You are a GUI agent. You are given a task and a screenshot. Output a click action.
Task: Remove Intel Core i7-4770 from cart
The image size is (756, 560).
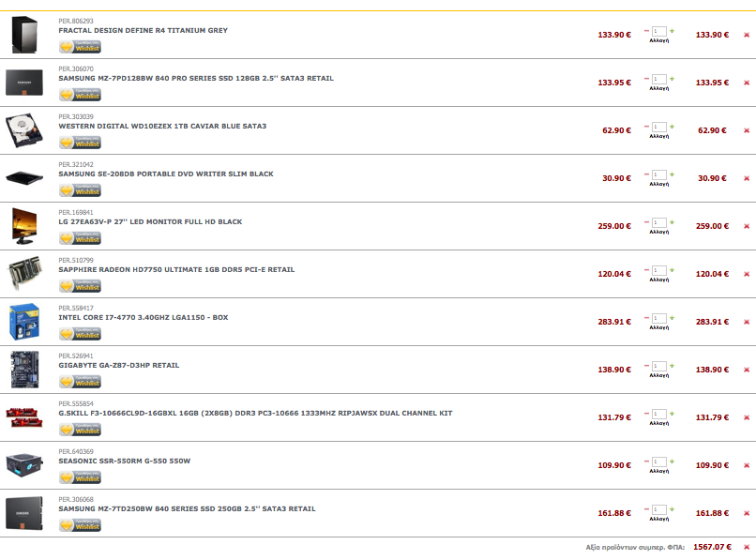(x=747, y=322)
